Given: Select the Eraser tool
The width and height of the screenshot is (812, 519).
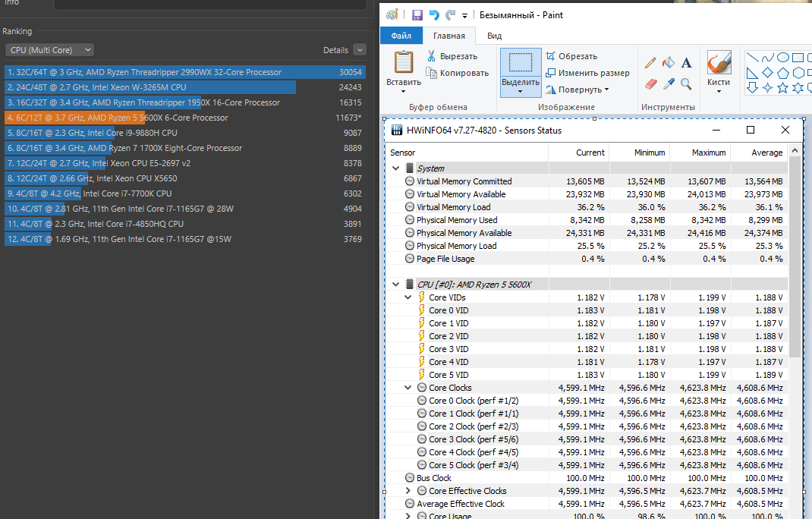Looking at the screenshot, I should (x=651, y=84).
